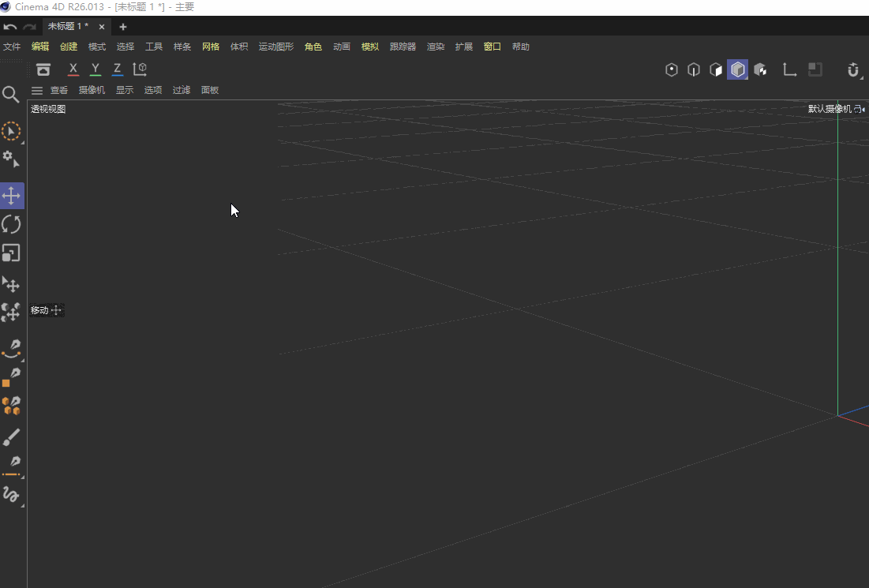Open the 选择 menu
Viewport: 869px width, 588px height.
125,47
